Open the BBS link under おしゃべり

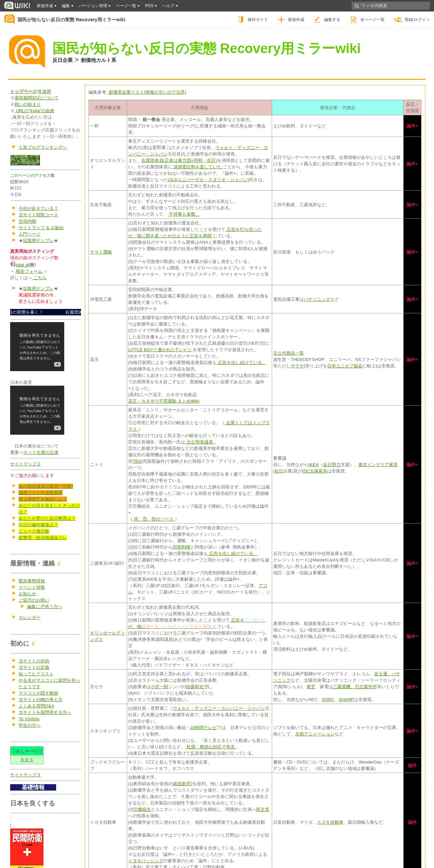pos(27,759)
